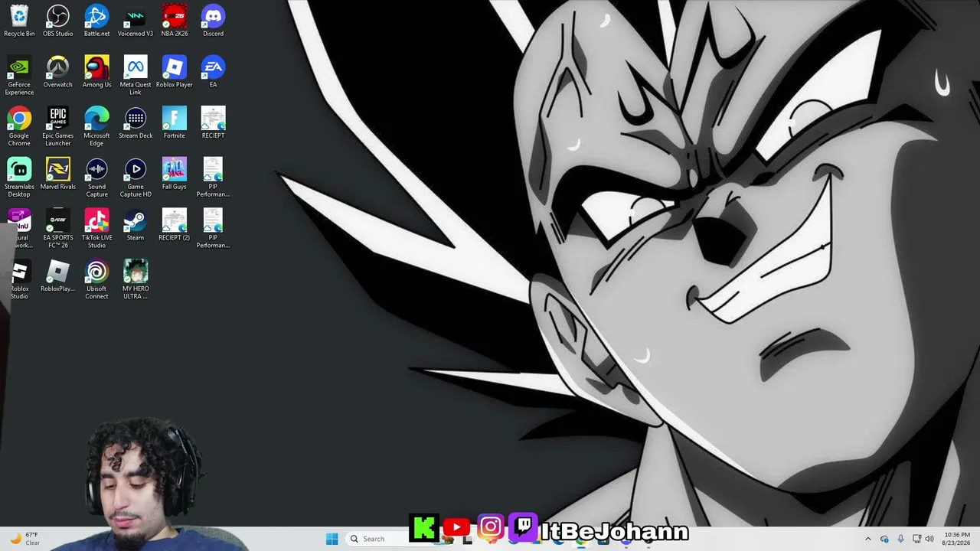Screen dimensions: 980x551
Task: Click the microphone tray icon
Action: pyautogui.click(x=900, y=539)
